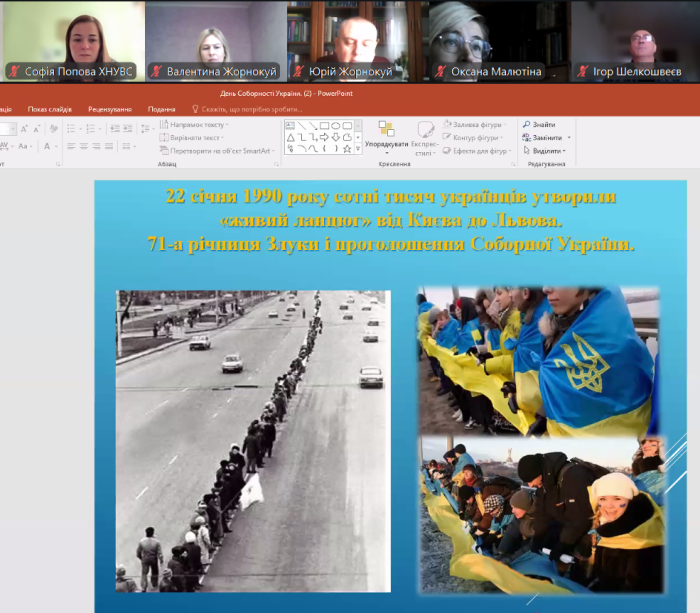This screenshot has height=613, width=700.
Task: Click the muted microphone icon for Софія Попова
Action: 14,71
